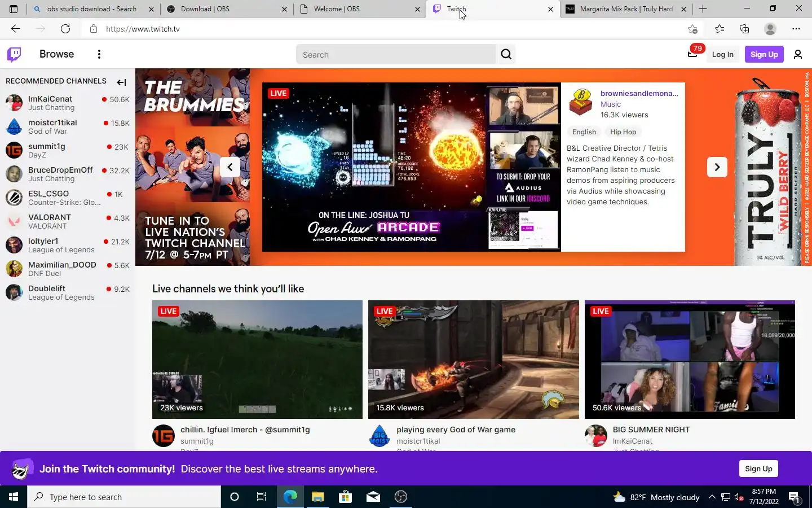Show the previous carousel stream
Viewport: 812px width, 508px height.
[x=230, y=167]
